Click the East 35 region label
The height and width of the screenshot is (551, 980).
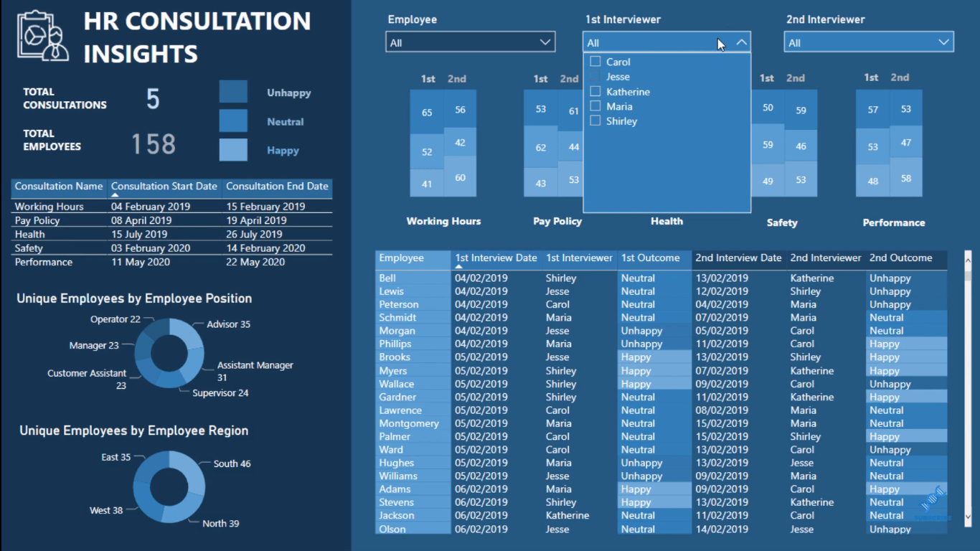coord(116,457)
